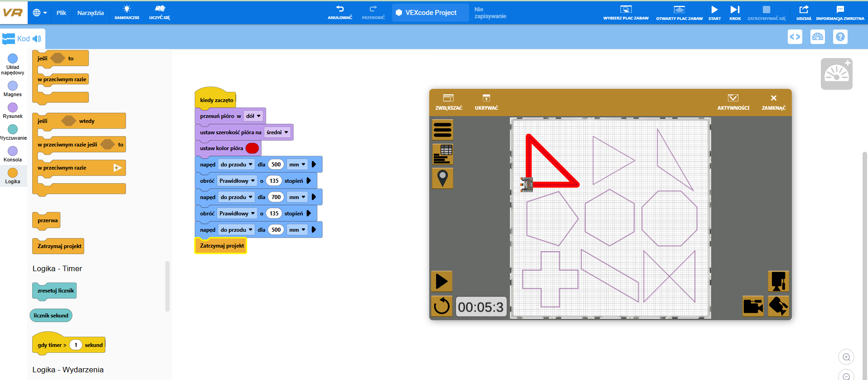
Task: Hide the playground with Ukrywać
Action: 486,102
